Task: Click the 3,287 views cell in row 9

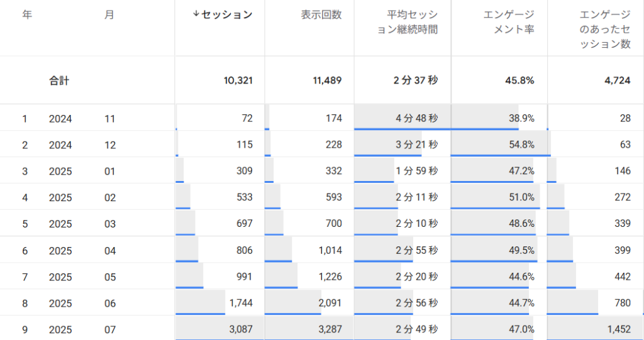Action: coord(309,329)
